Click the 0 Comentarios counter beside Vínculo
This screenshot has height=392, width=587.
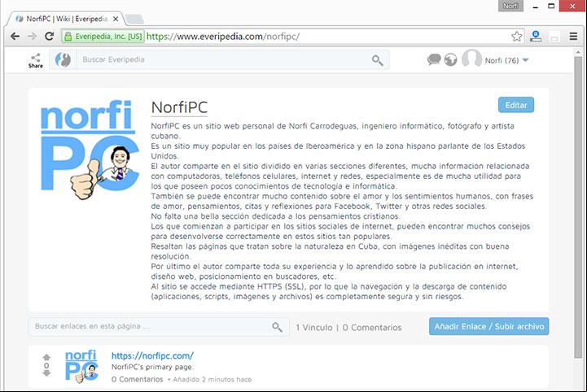pyautogui.click(x=372, y=328)
